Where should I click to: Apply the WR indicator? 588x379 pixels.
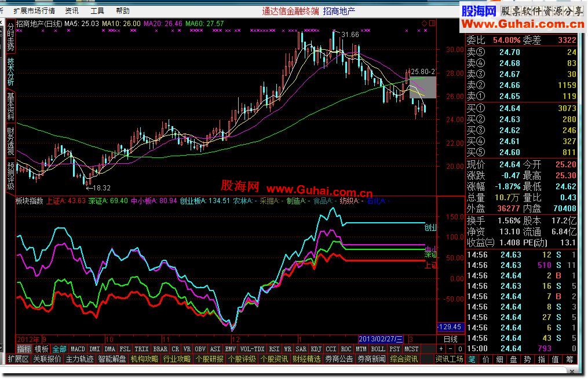[x=287, y=349]
